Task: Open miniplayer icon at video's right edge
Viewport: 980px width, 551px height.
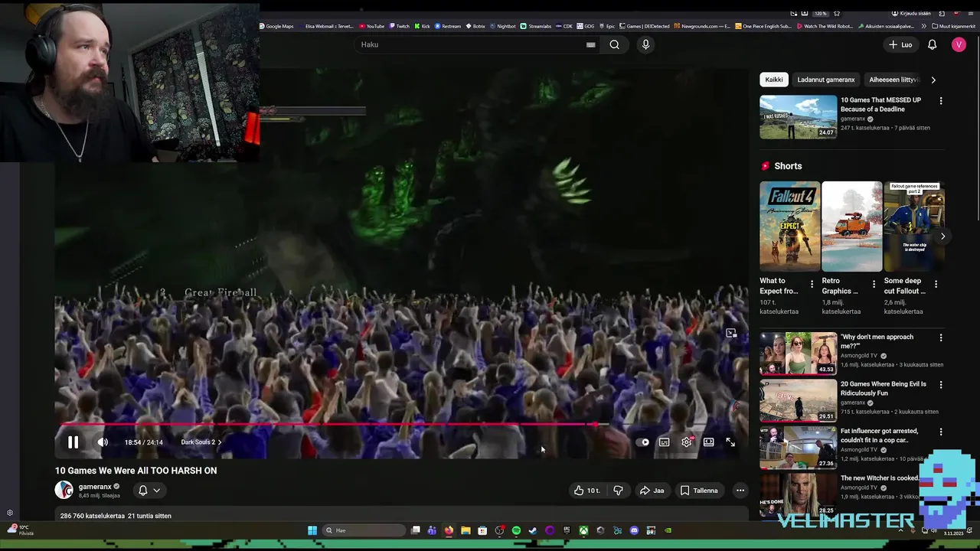Action: pyautogui.click(x=731, y=334)
